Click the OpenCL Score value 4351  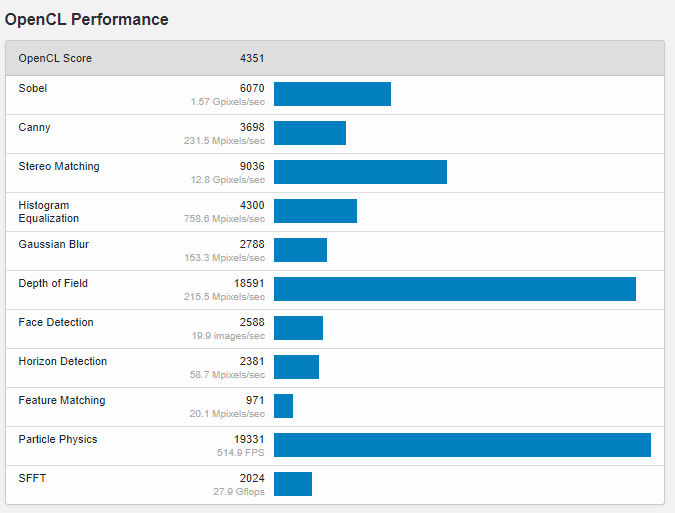(252, 58)
